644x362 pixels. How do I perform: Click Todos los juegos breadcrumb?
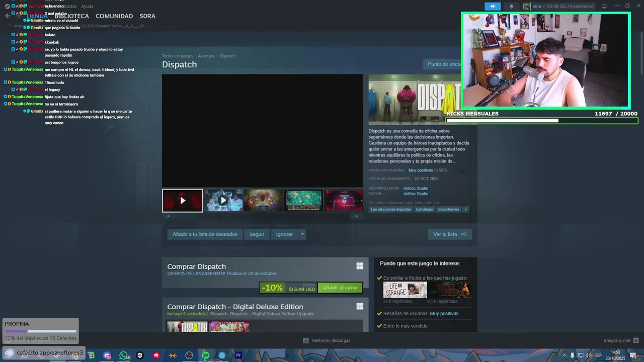pos(178,56)
